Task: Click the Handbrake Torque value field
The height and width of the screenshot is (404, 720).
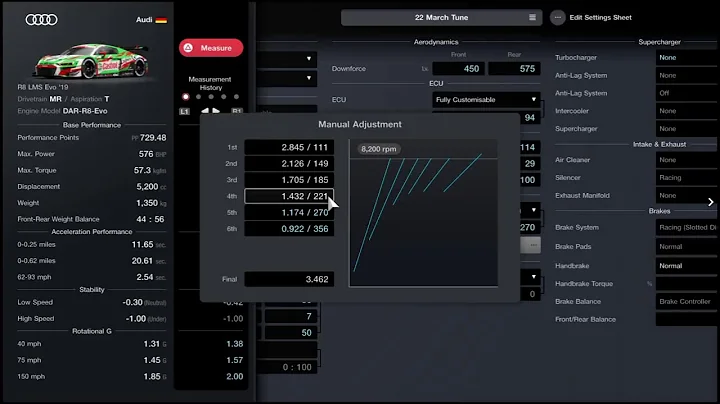Action: point(686,284)
